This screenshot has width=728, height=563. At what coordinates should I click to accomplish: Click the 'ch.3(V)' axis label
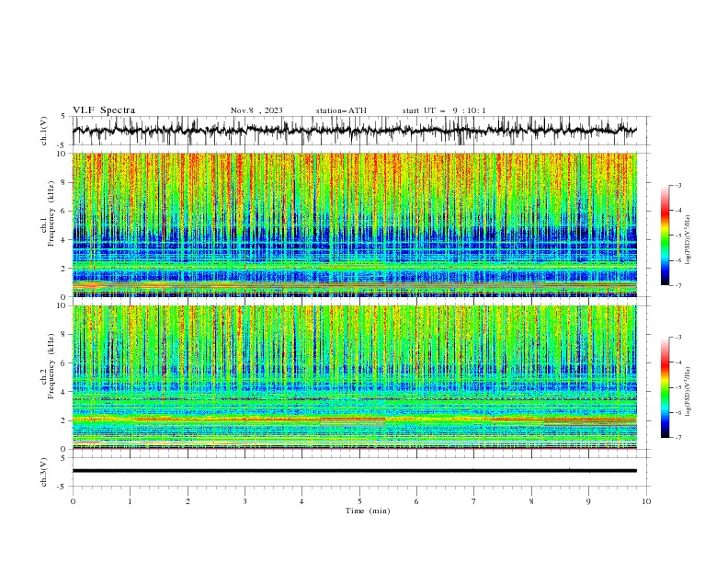[x=44, y=472]
